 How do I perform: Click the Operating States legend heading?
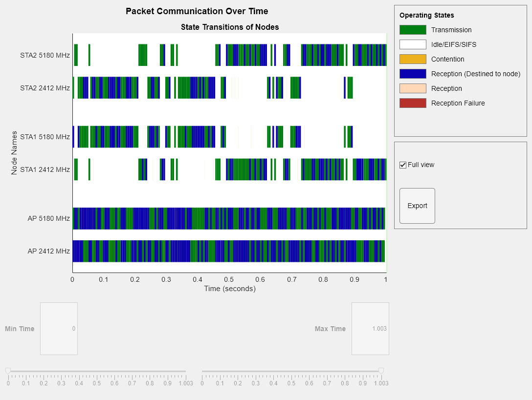tap(426, 15)
